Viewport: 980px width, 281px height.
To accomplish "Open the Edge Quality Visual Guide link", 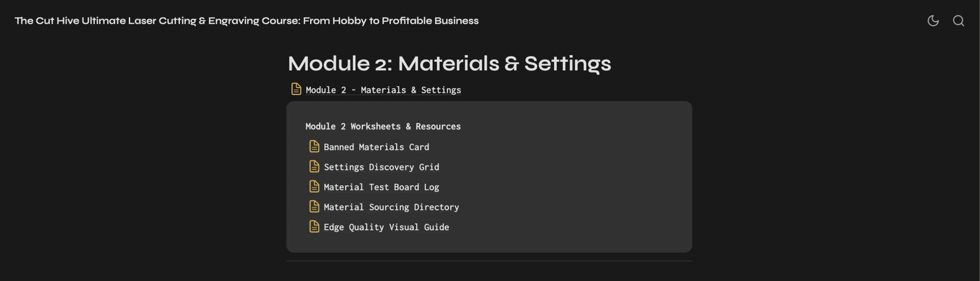I will (x=386, y=227).
